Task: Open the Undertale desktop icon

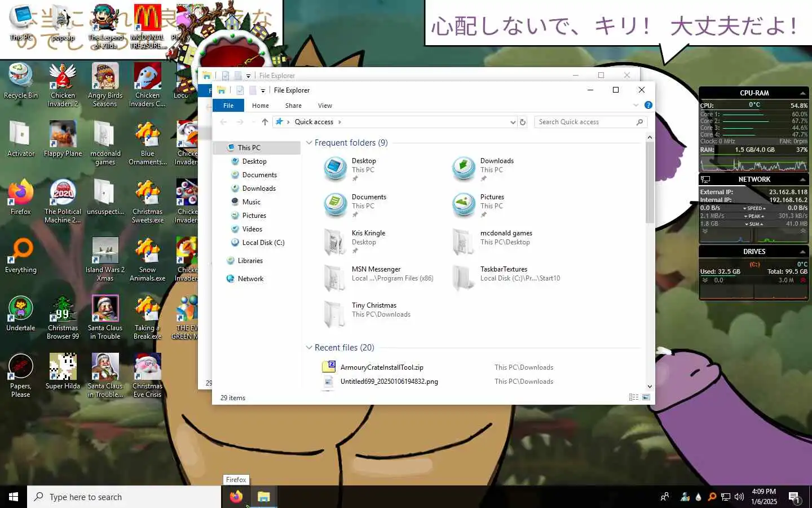Action: [21, 313]
